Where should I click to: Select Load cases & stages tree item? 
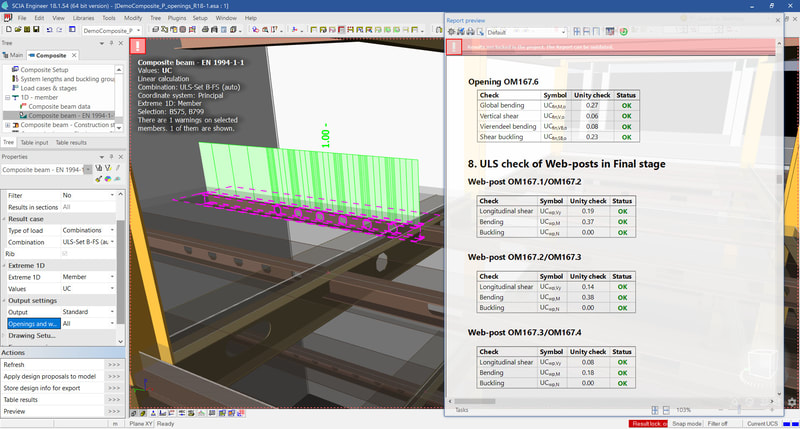point(48,88)
